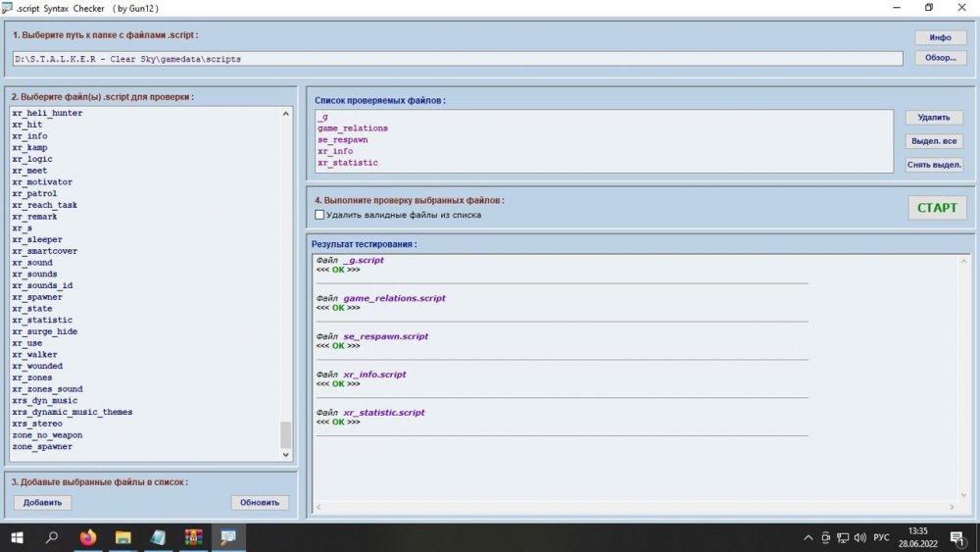The width and height of the screenshot is (980, 552).
Task: Select xr_kamp script file
Action: 30,147
